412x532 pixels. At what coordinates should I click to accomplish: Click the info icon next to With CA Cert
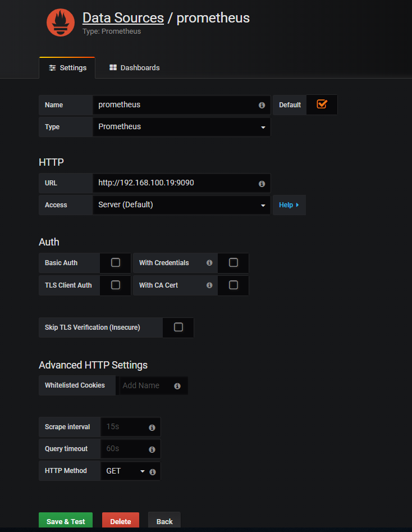pos(209,285)
